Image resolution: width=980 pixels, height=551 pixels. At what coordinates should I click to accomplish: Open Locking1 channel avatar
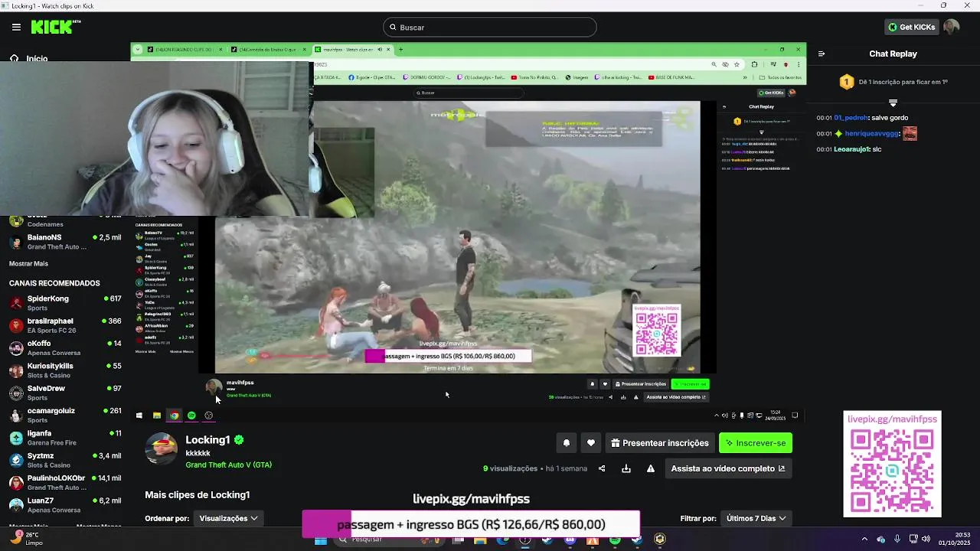[x=162, y=448]
